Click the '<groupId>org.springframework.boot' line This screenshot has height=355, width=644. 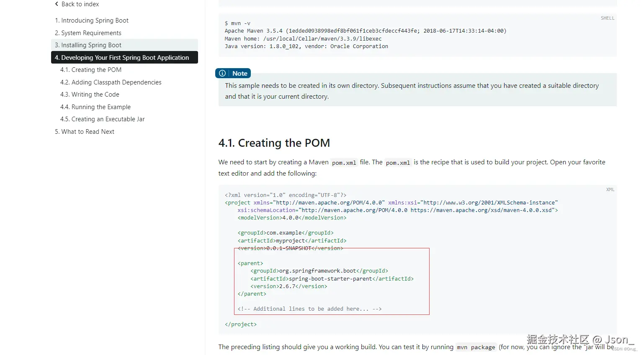click(x=319, y=271)
